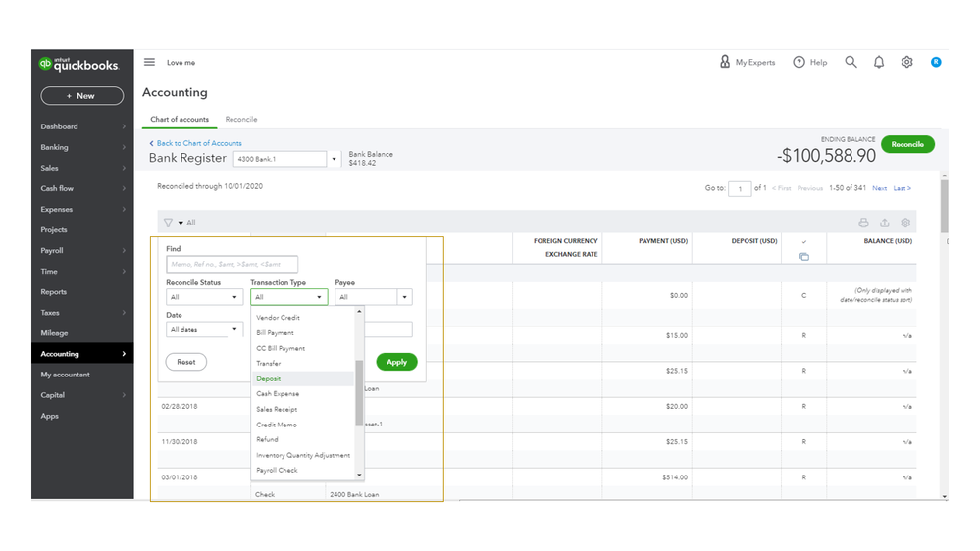This screenshot has width=980, height=551.
Task: Open register table settings gear
Action: tap(905, 223)
